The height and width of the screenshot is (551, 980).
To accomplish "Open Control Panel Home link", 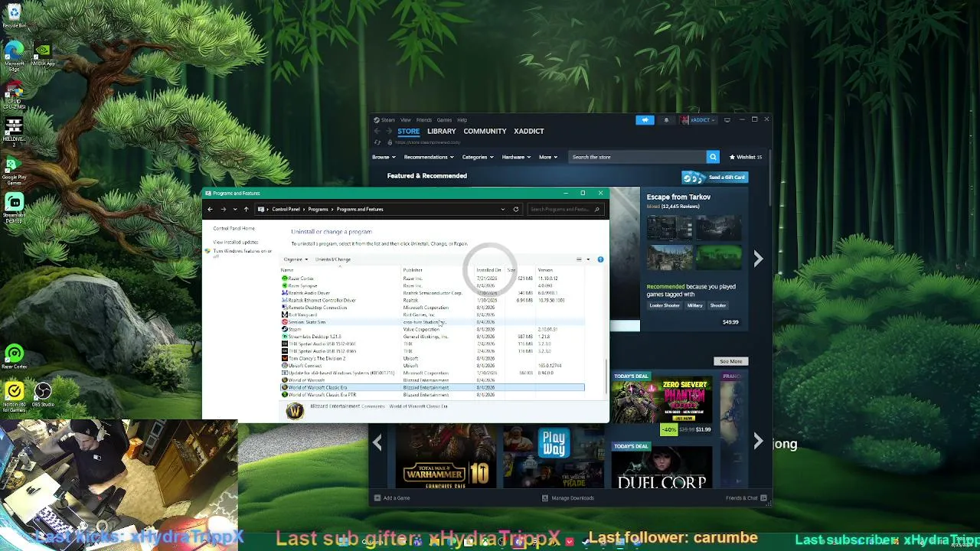I will point(234,228).
